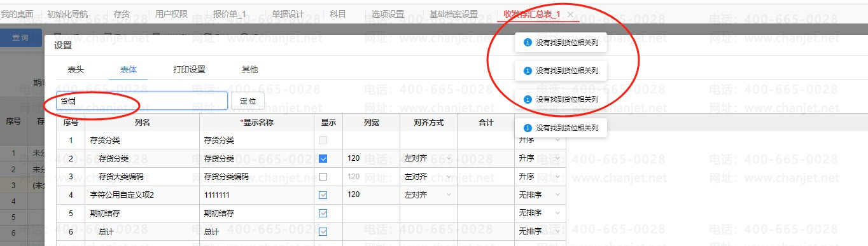Toggle the 显示 checkbox in row 1
This screenshot has height=246, width=868.
(x=323, y=140)
